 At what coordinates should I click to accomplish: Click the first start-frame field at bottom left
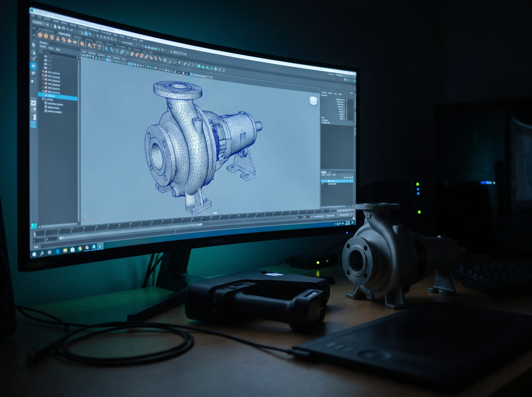pos(39,240)
